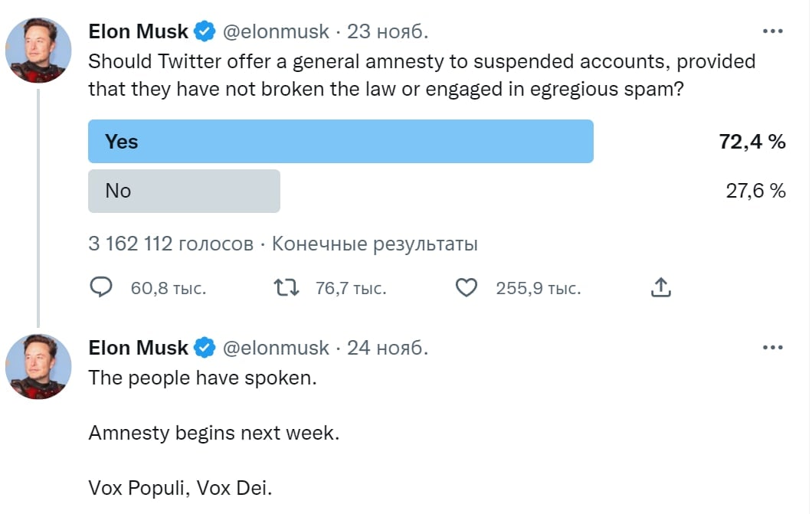
Task: Click the share icon under the poll tweet
Action: [x=661, y=288]
